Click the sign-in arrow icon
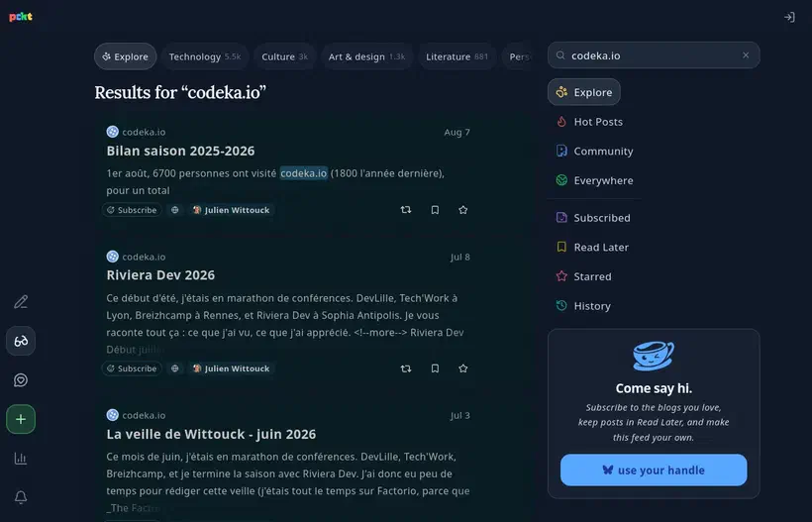Image resolution: width=812 pixels, height=522 pixels. [x=789, y=17]
